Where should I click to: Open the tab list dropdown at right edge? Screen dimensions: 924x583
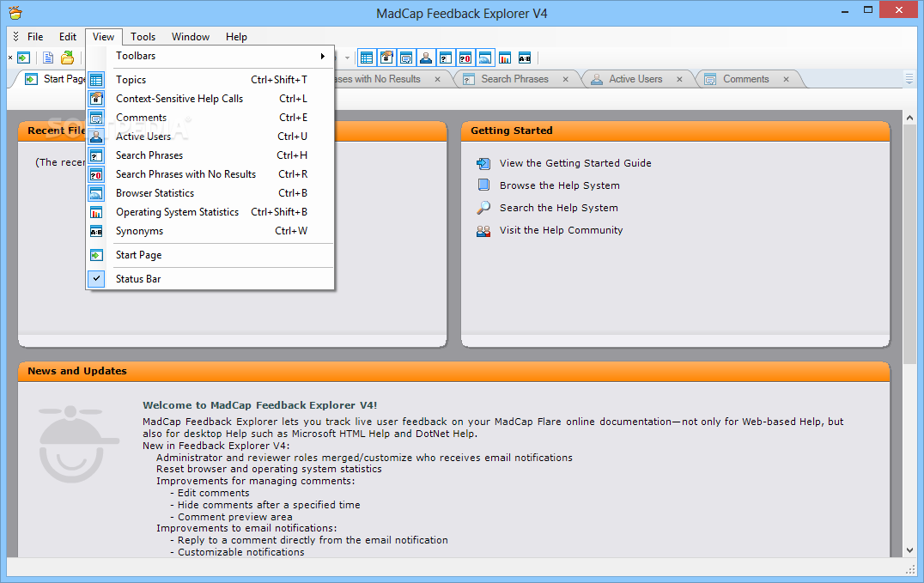[x=909, y=79]
